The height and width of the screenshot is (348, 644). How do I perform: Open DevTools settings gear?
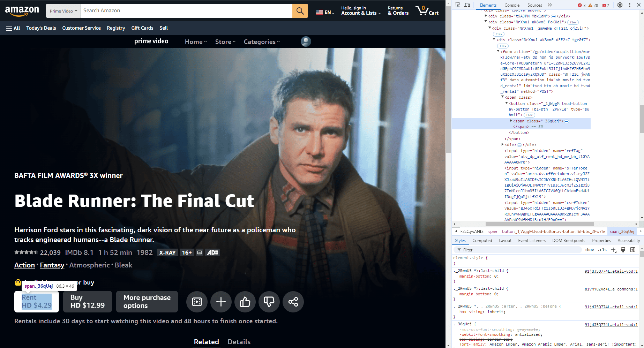620,5
